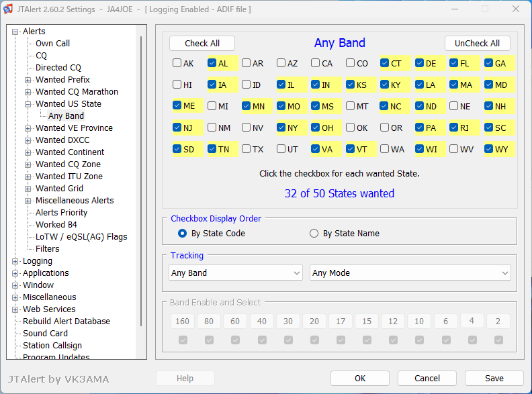532x394 pixels.
Task: Expand the Wanted CQ Marathon node
Action: (28, 92)
